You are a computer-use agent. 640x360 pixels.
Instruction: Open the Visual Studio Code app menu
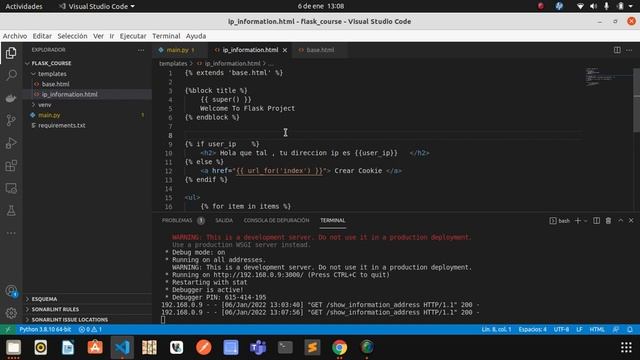click(97, 6)
